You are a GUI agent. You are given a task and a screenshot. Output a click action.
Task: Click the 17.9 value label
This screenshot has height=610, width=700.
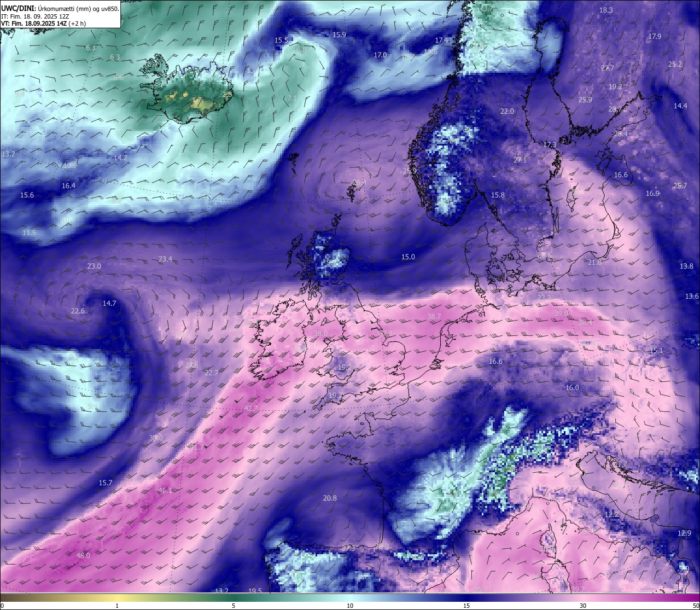click(x=655, y=36)
